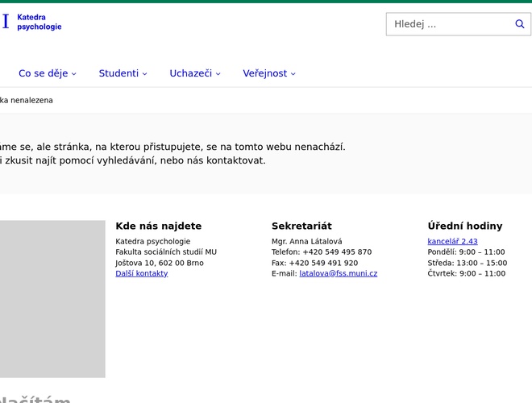Follow the Další kontakty link
The width and height of the screenshot is (532, 403).
pyautogui.click(x=142, y=273)
